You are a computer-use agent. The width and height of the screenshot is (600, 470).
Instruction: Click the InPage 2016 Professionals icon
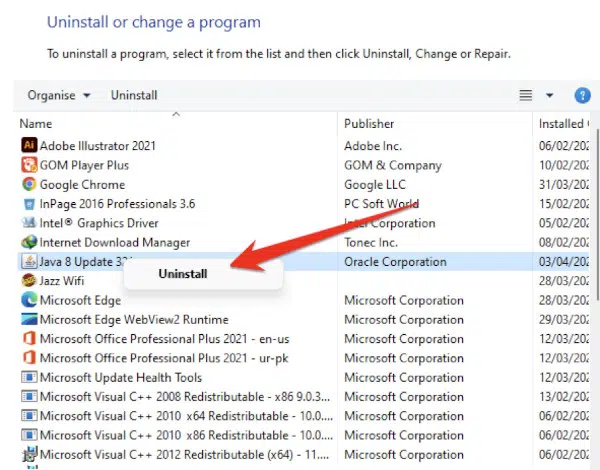(x=29, y=204)
